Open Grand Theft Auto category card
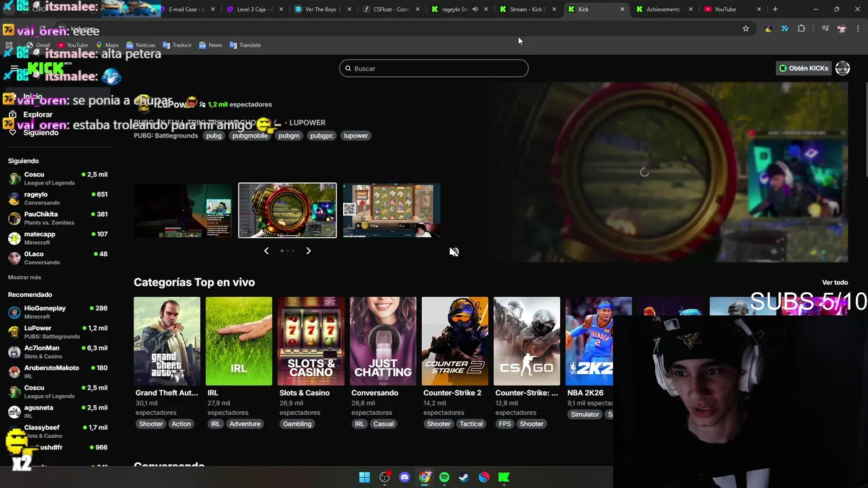This screenshot has width=868, height=488. coord(167,341)
